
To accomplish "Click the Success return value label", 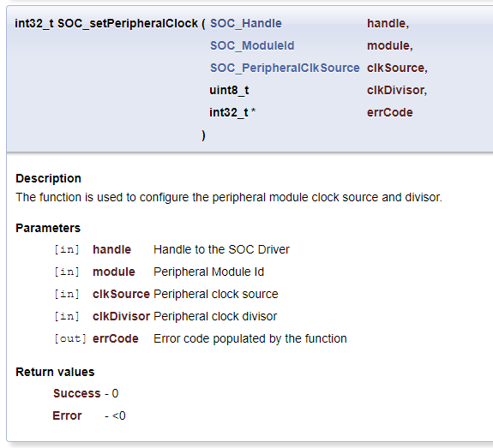I will (76, 393).
